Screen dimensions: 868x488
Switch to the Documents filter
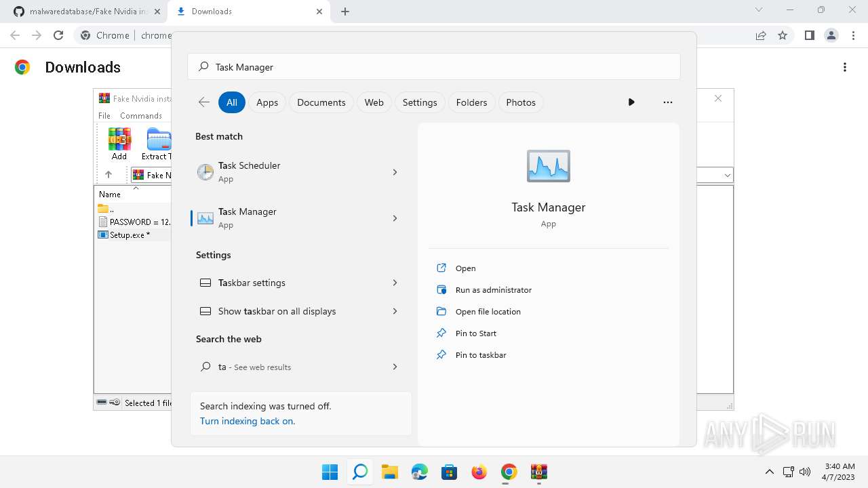pyautogui.click(x=321, y=102)
